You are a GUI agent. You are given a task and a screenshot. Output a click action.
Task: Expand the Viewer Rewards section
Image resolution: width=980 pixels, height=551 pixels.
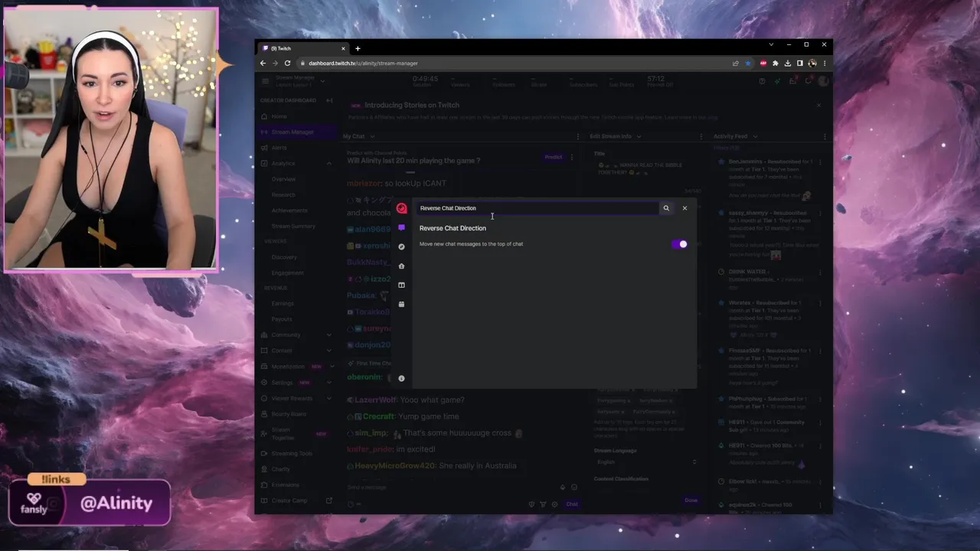coord(329,398)
